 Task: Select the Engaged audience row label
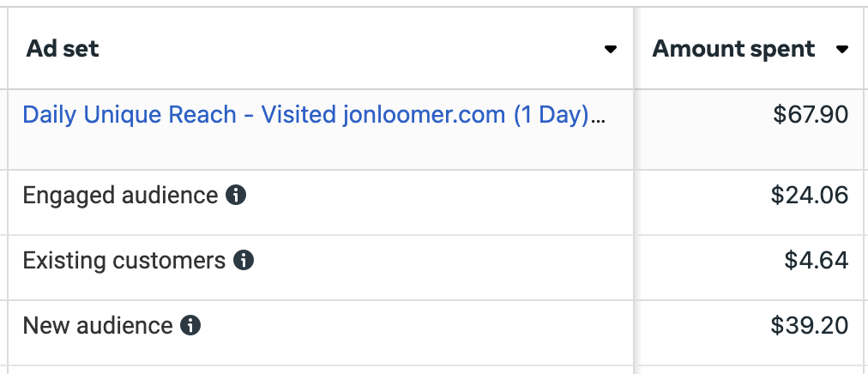(x=120, y=196)
